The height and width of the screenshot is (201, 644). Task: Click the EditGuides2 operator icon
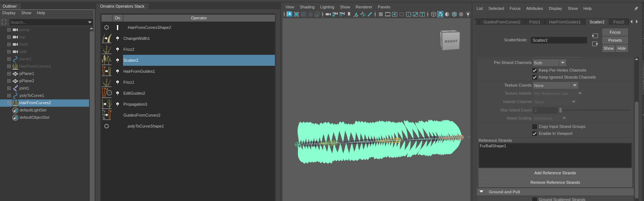107,93
